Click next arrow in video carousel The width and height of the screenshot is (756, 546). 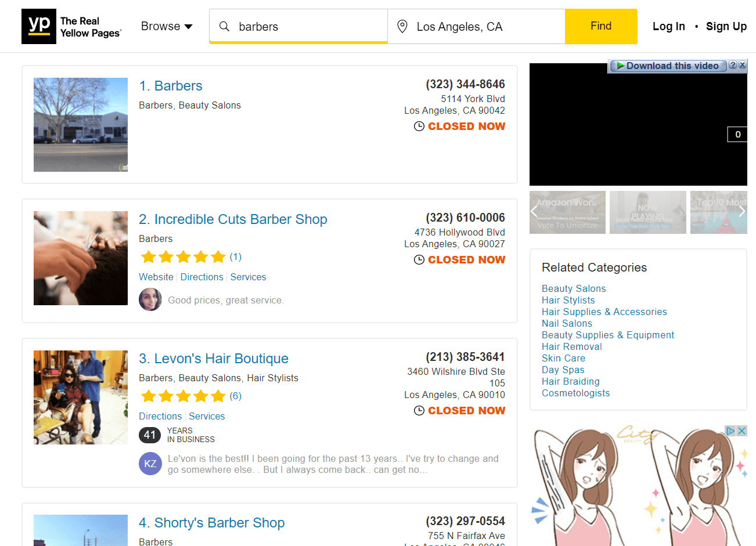[x=741, y=212]
